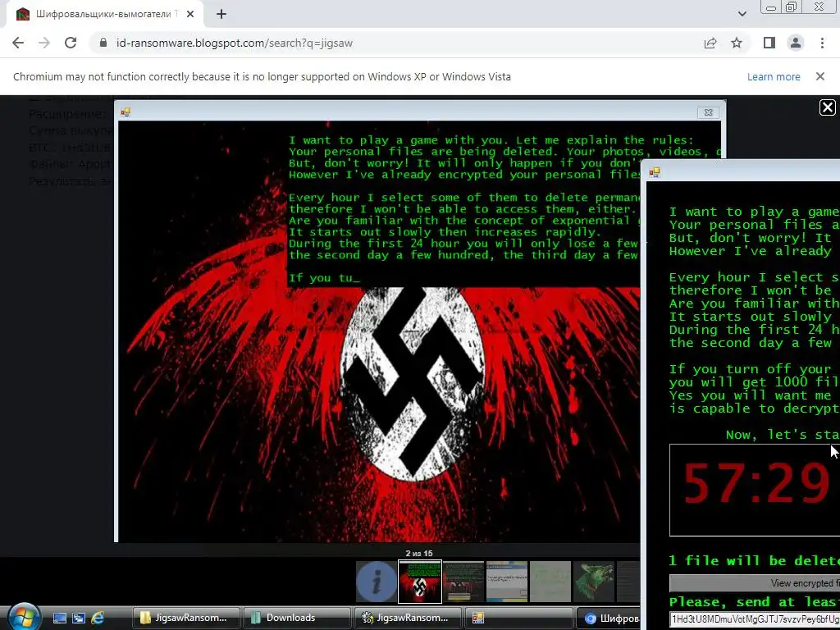Go back to the previous page

(18, 43)
